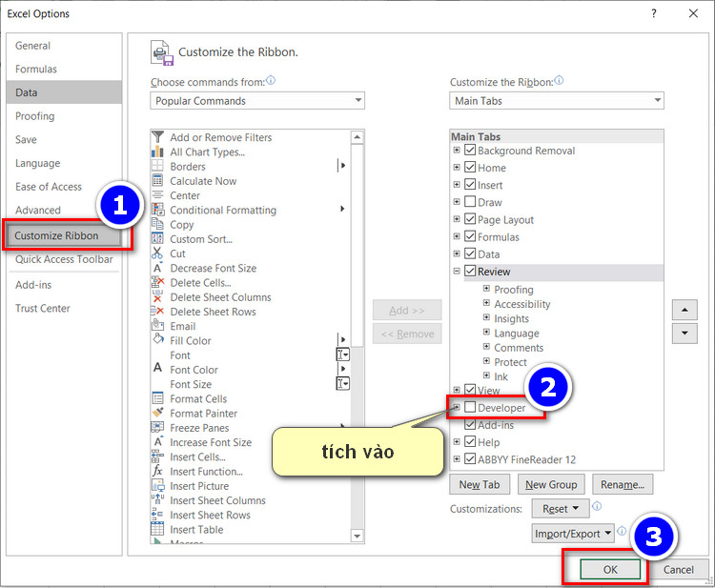This screenshot has width=715, height=588.
Task: Uncheck the Page Layout checkbox
Action: (x=470, y=219)
